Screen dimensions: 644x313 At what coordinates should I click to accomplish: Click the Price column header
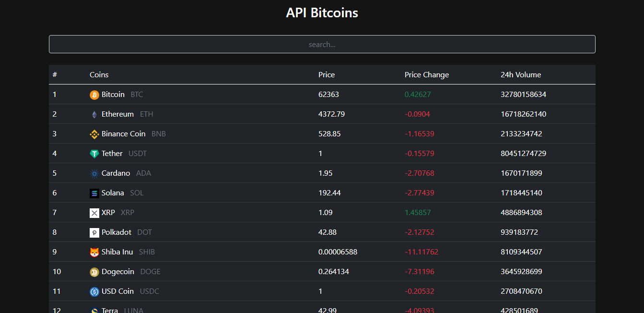[x=327, y=75]
